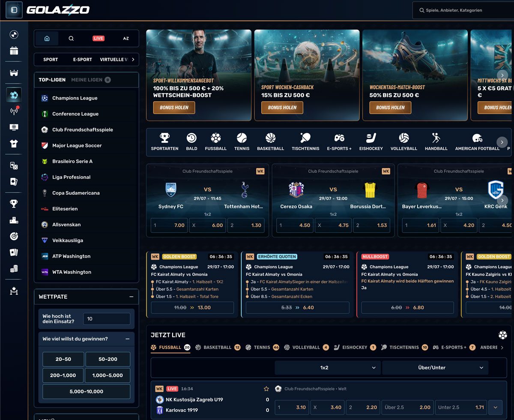Open the gift box promotions icon

[x=14, y=51]
